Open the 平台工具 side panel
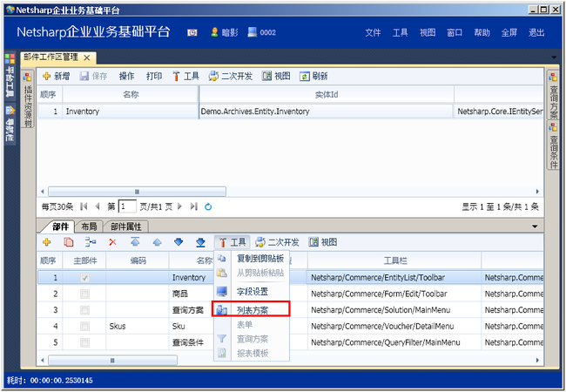The image size is (566, 392). pyautogui.click(x=10, y=76)
